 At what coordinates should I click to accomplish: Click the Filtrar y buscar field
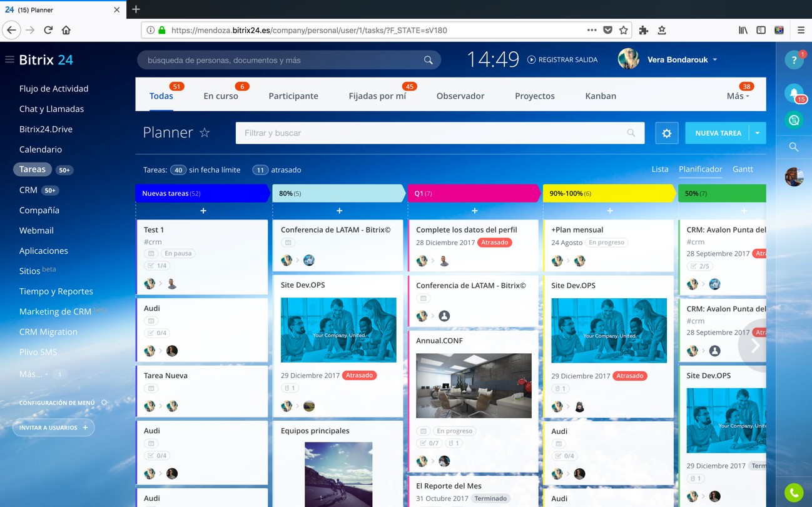point(440,133)
